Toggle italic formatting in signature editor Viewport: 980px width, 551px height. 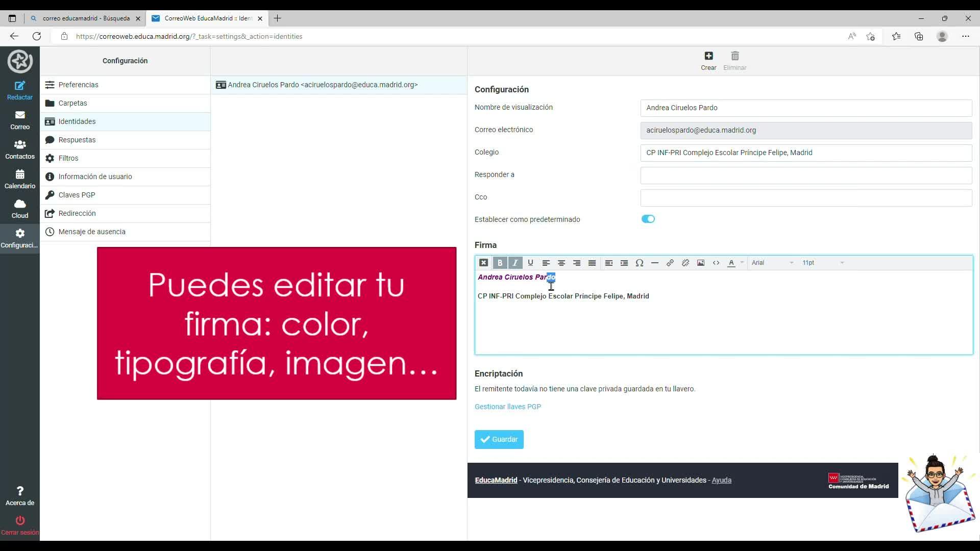pos(515,263)
